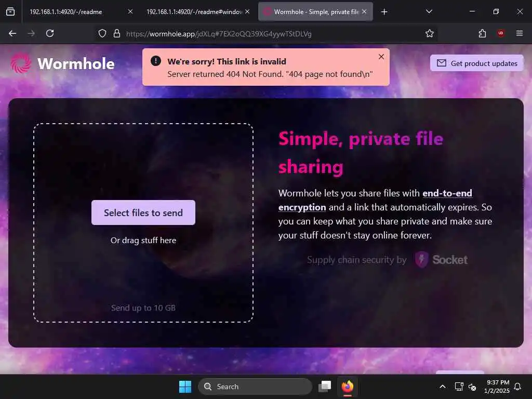The width and height of the screenshot is (532, 399).
Task: Go forward to the next page
Action: tap(31, 33)
